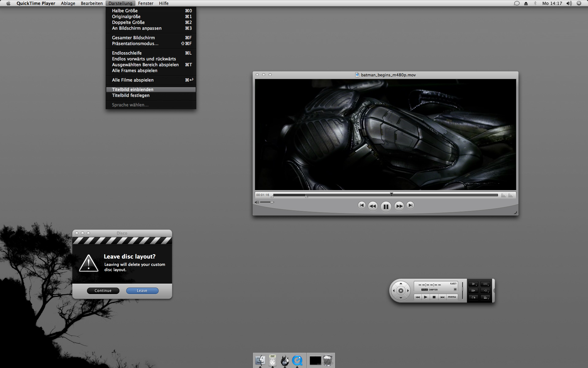This screenshot has width=588, height=368.
Task: Mute QuickTime via the speaker icon
Action: [257, 202]
